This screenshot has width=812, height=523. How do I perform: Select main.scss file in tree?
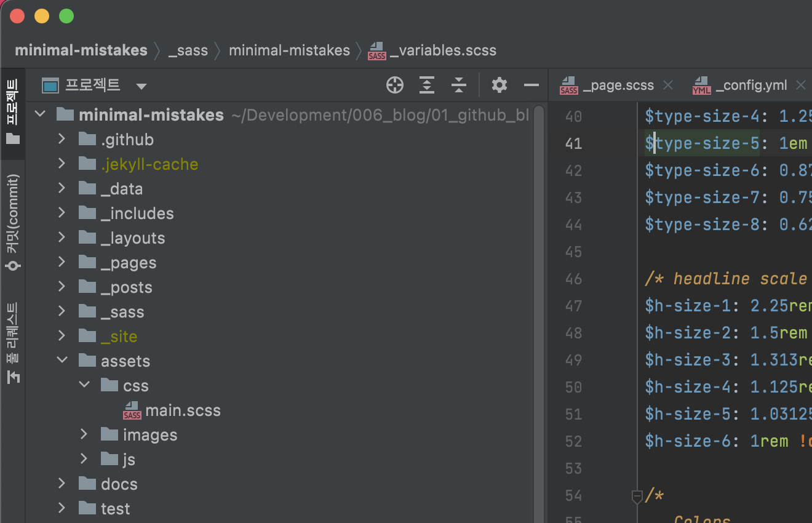(183, 410)
